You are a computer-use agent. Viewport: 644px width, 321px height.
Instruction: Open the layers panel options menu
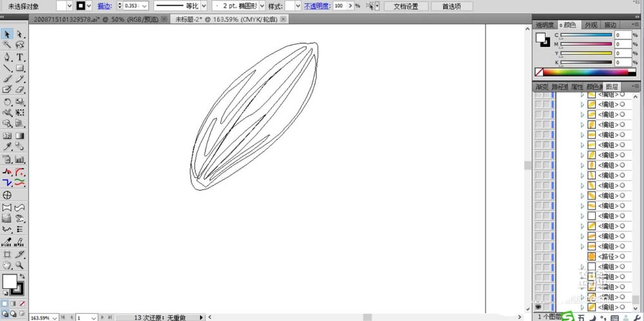click(636, 86)
